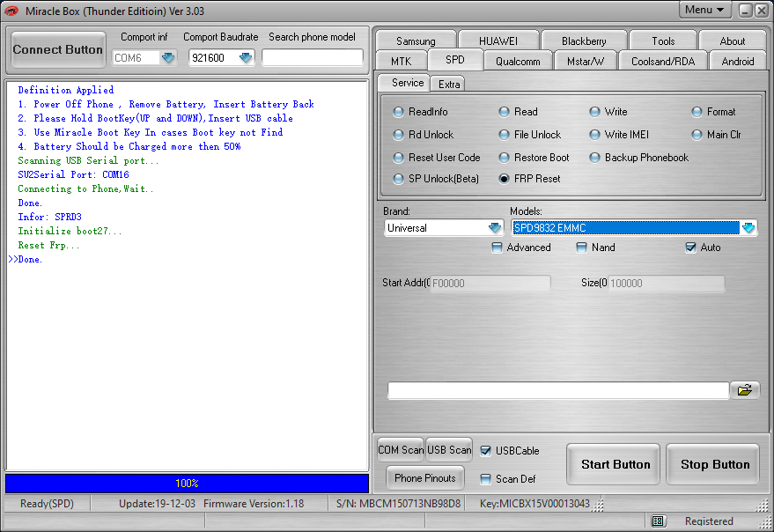The width and height of the screenshot is (774, 532).
Task: Click the 'Ready(SPD)' status text
Action: [x=47, y=504]
